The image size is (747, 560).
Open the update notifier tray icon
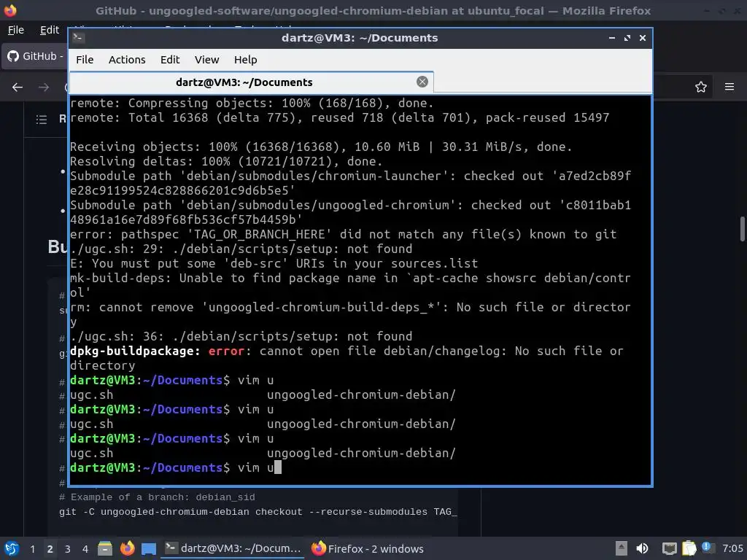[x=706, y=547]
